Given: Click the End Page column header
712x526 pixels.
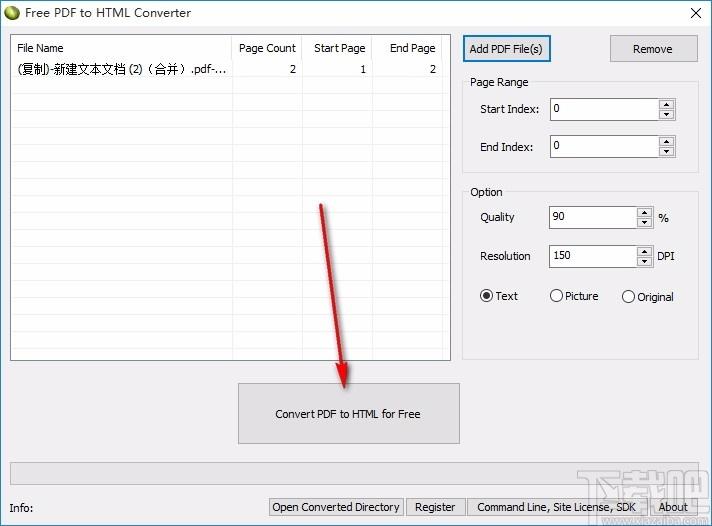Looking at the screenshot, I should click(407, 48).
